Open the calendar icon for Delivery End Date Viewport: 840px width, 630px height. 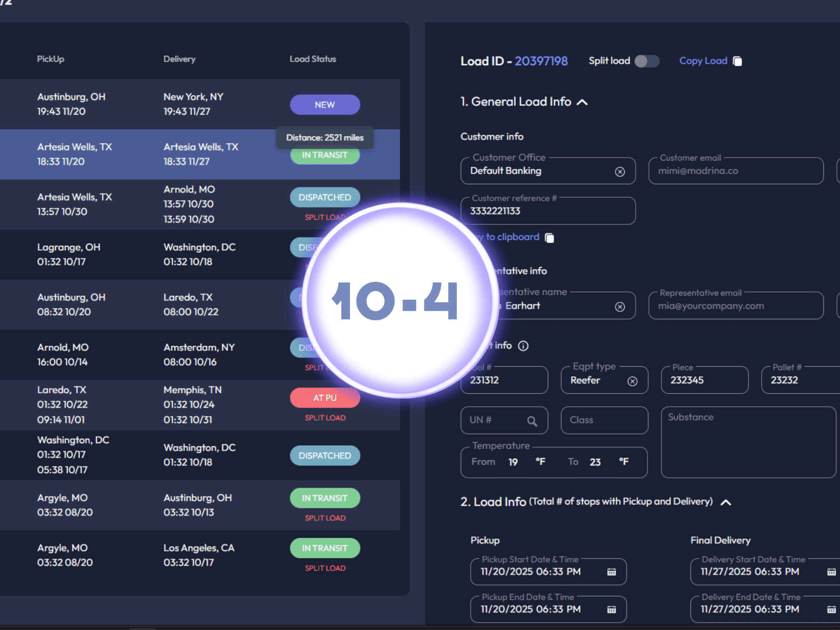(x=831, y=609)
